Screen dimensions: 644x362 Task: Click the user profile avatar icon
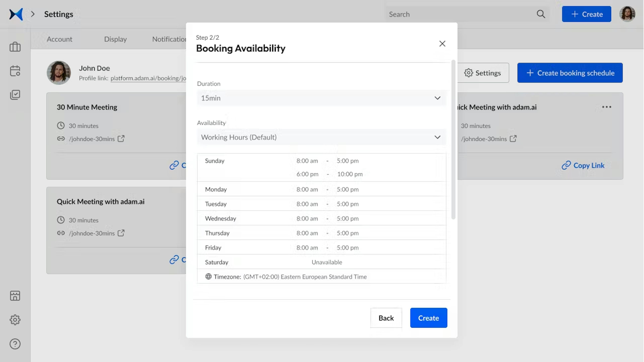627,14
